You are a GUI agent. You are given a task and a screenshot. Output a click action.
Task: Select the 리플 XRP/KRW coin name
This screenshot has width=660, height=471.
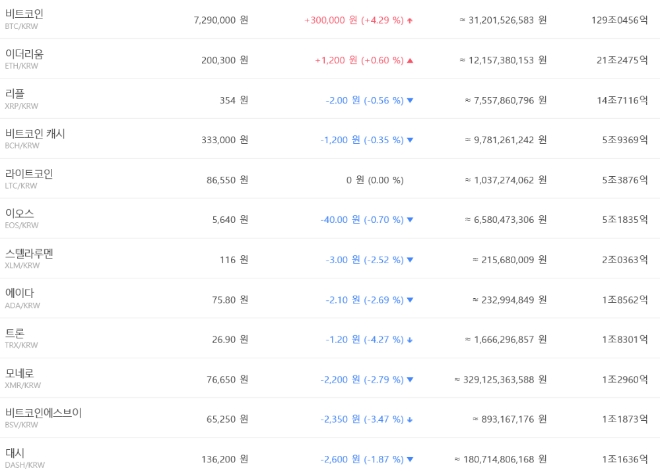pyautogui.click(x=16, y=94)
